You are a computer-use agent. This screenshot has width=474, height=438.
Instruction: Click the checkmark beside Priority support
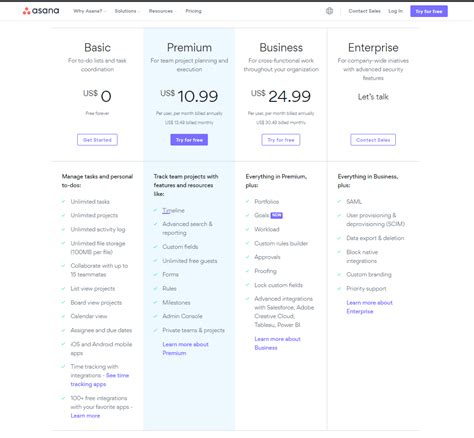pos(339,288)
